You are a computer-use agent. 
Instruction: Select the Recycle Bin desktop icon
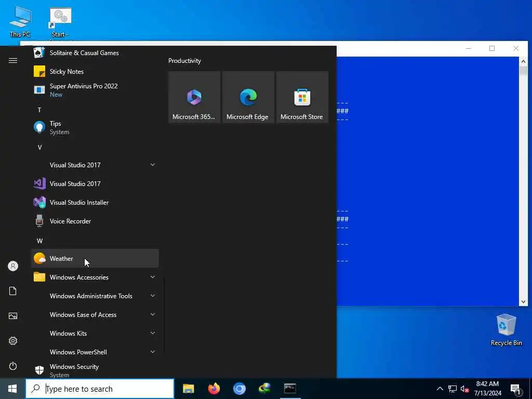click(506, 330)
